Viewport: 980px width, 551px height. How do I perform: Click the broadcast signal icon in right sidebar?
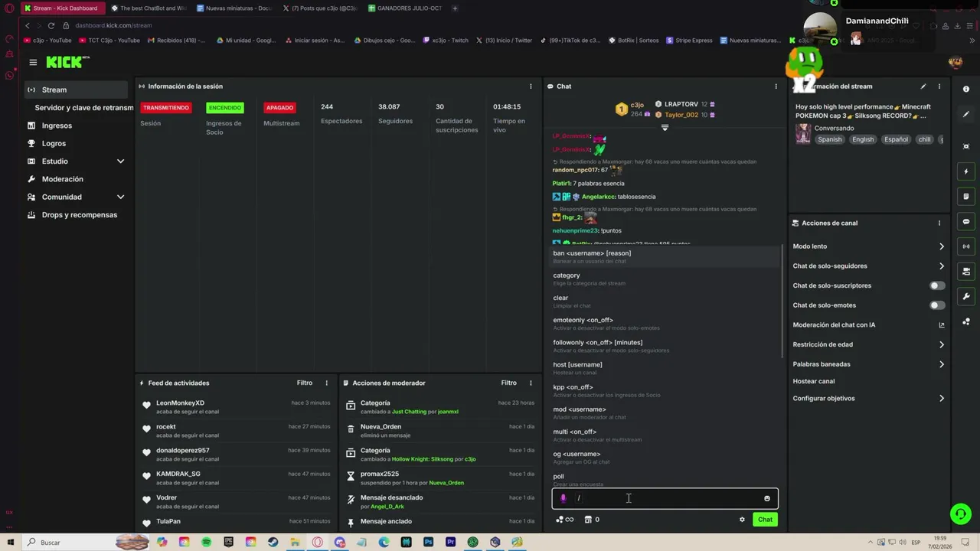966,246
